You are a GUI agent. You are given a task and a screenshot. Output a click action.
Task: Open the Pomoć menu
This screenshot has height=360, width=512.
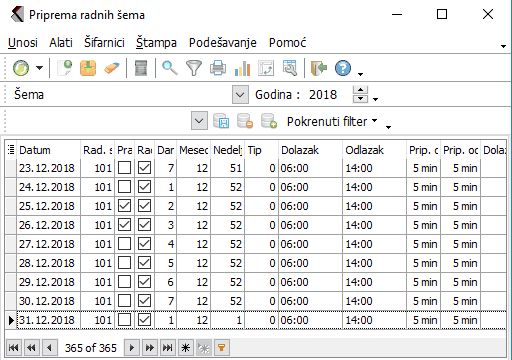click(287, 43)
